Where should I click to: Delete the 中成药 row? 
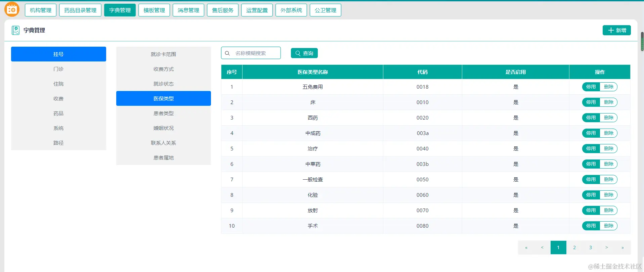(609, 133)
